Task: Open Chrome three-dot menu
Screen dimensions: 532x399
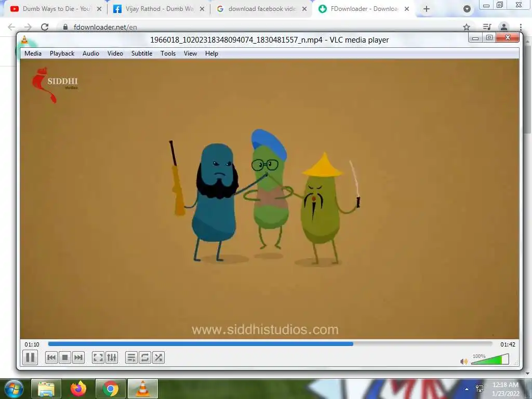Action: coord(521,27)
